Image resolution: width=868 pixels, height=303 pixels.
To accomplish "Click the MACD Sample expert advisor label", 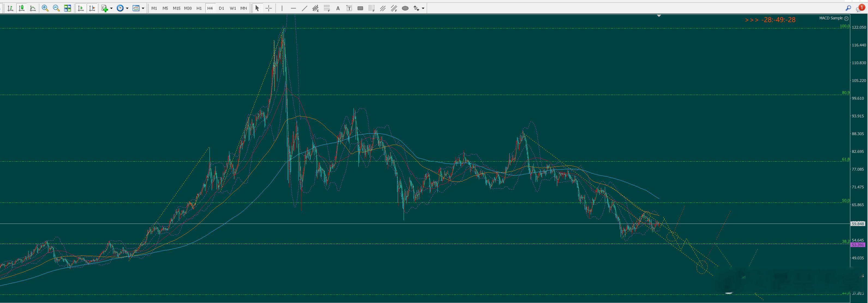I will [831, 18].
